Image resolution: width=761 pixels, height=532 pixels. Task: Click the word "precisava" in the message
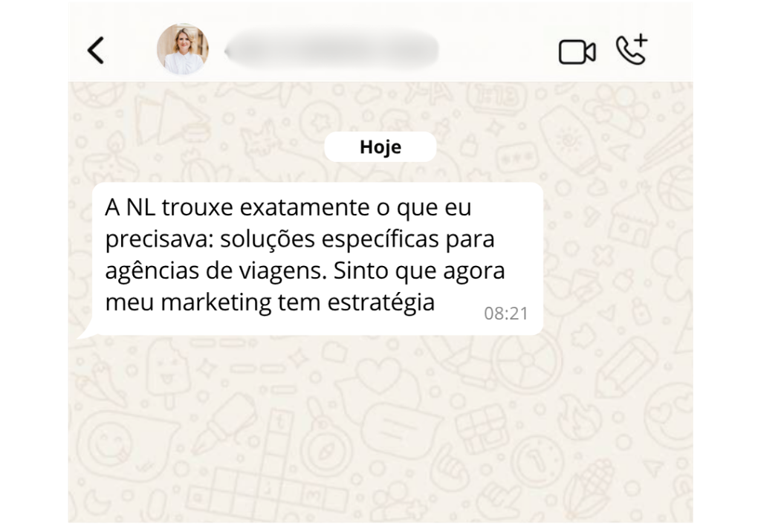tap(160, 239)
